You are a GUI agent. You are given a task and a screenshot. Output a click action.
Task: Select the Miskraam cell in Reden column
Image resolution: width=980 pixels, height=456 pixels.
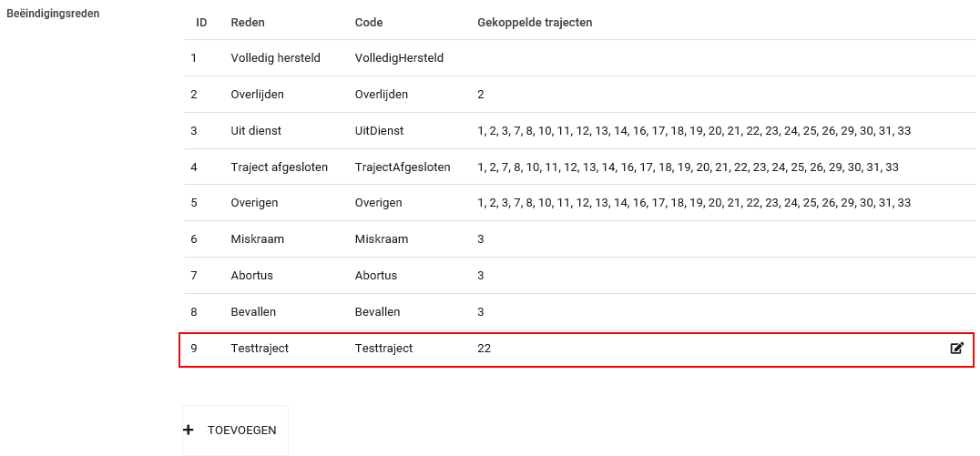[257, 239]
